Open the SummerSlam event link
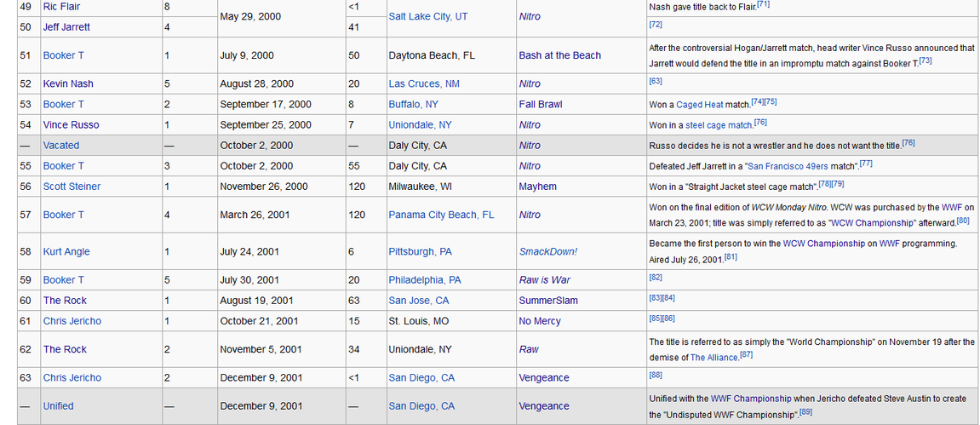This screenshot has width=980, height=425. tap(548, 301)
